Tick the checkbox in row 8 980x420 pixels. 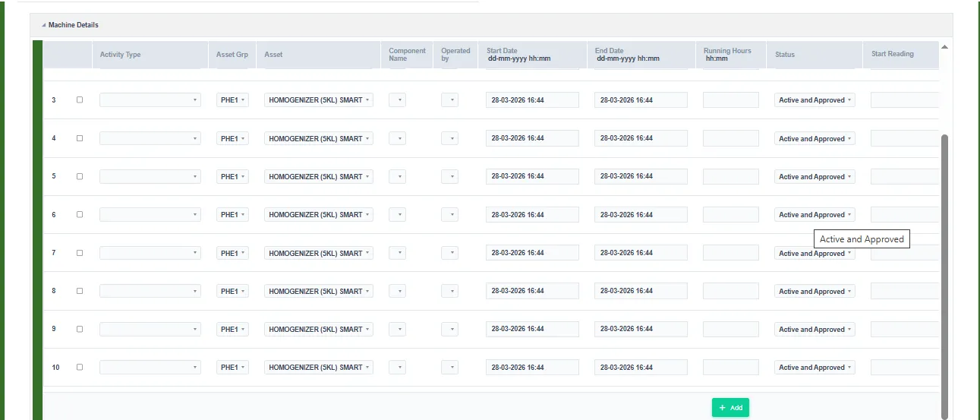tap(80, 291)
